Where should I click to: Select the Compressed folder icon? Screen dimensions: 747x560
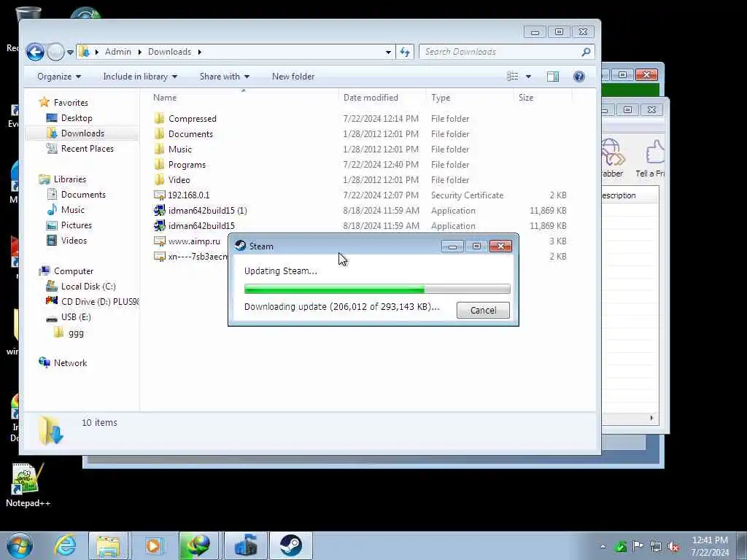[160, 119]
